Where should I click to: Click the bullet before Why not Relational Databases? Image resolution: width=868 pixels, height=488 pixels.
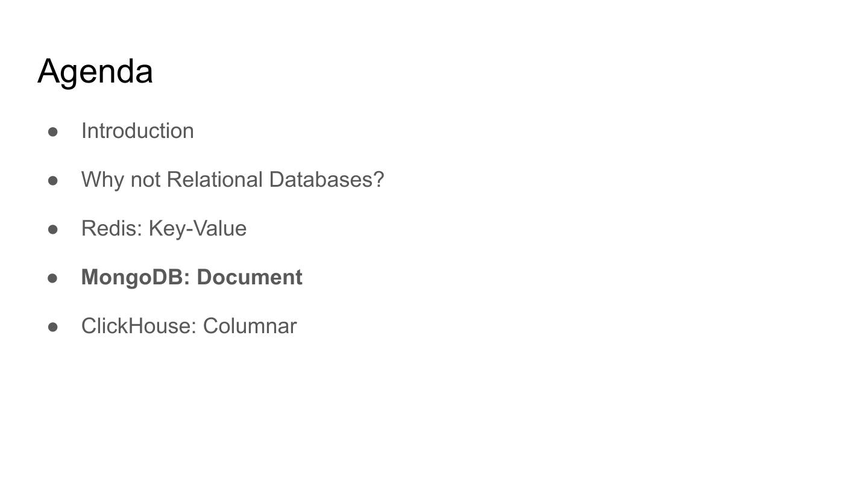[53, 180]
